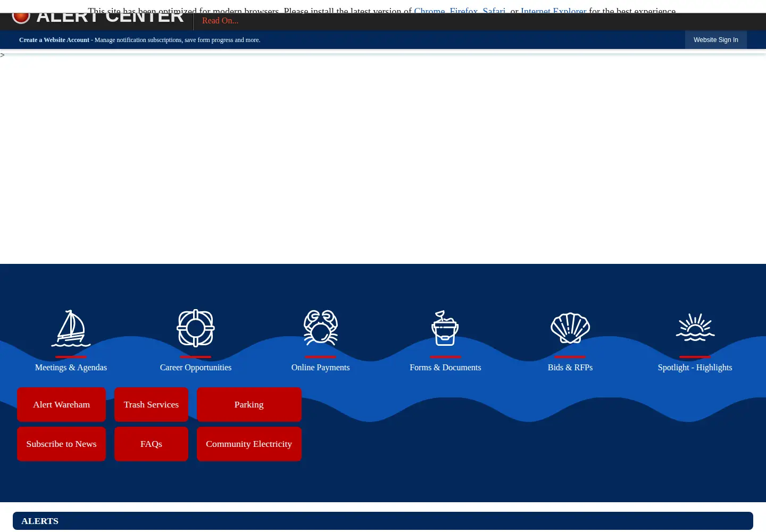The height and width of the screenshot is (532, 766).
Task: Click the ALERTS section header bar
Action: [x=383, y=521]
